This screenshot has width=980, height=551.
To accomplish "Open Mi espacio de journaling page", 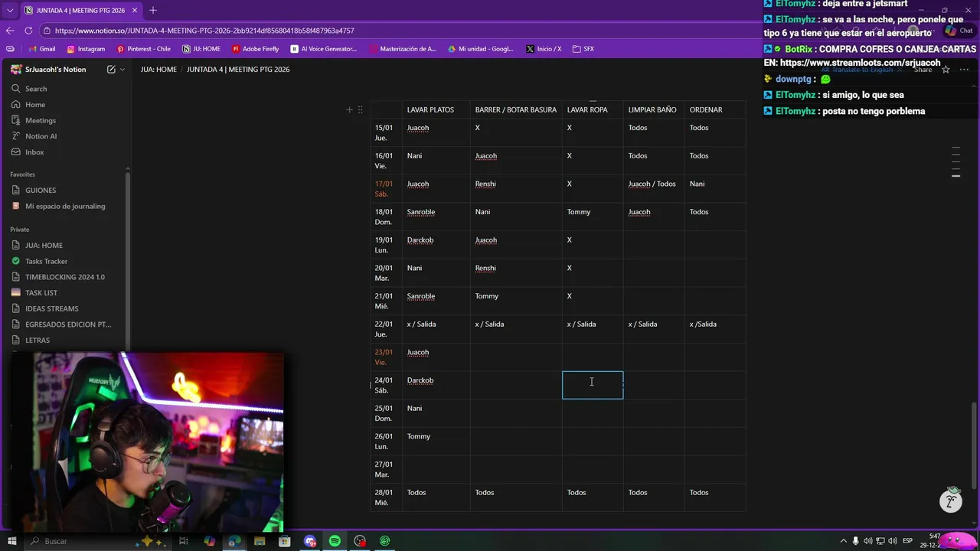I will 65,207.
